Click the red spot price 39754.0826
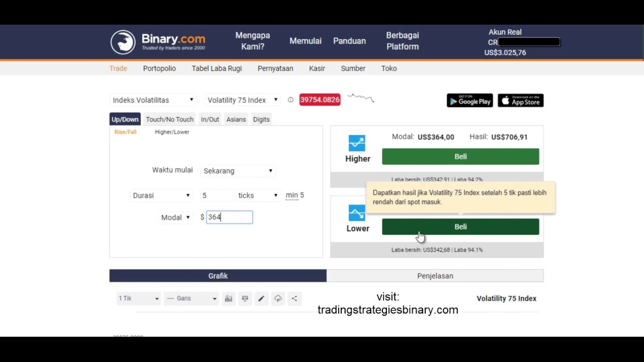This screenshot has height=362, width=644. tap(320, 100)
